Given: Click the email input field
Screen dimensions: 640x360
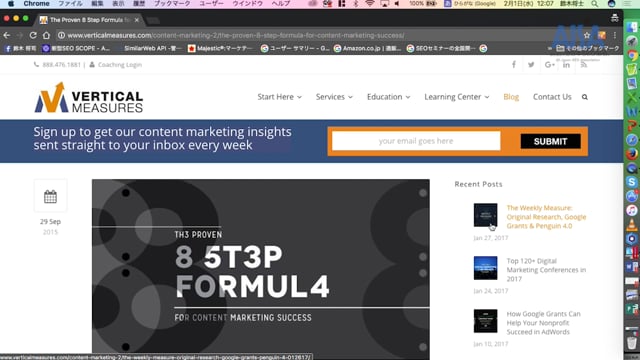Looking at the screenshot, I should click(x=416, y=141).
